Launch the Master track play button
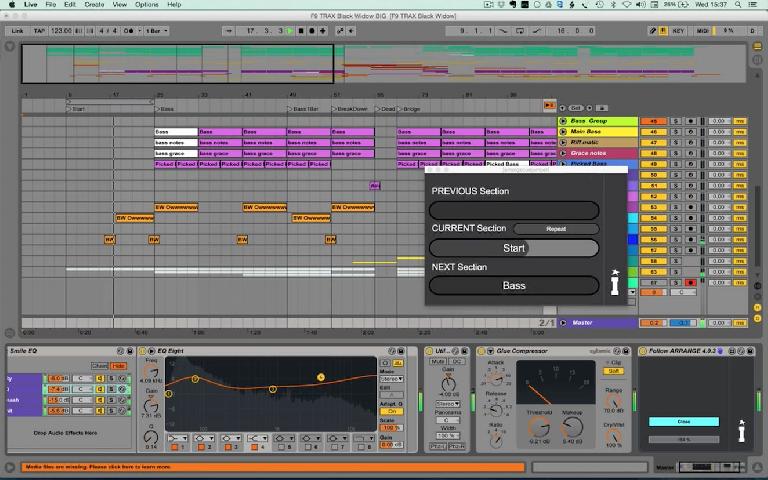Screen dimensions: 768x480 (563, 323)
